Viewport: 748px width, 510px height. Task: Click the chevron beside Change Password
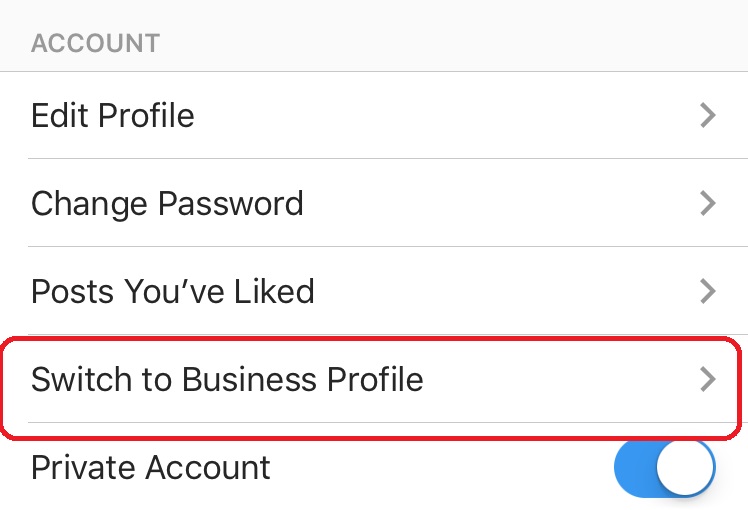(x=708, y=204)
